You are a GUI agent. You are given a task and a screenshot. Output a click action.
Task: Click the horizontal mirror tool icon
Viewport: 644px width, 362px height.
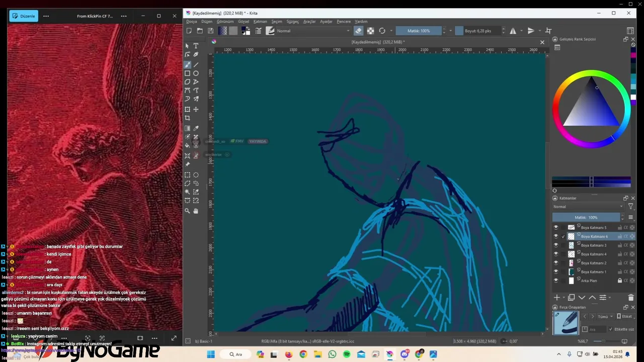pos(513,31)
